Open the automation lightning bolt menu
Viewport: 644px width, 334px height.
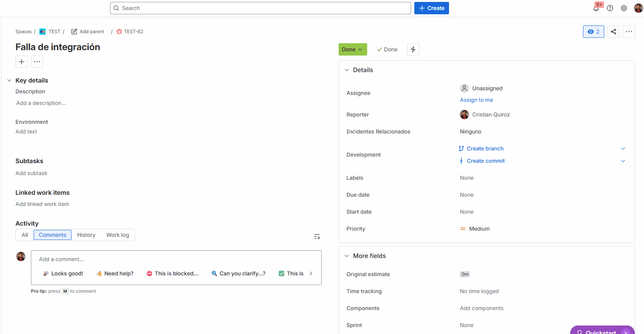(413, 49)
